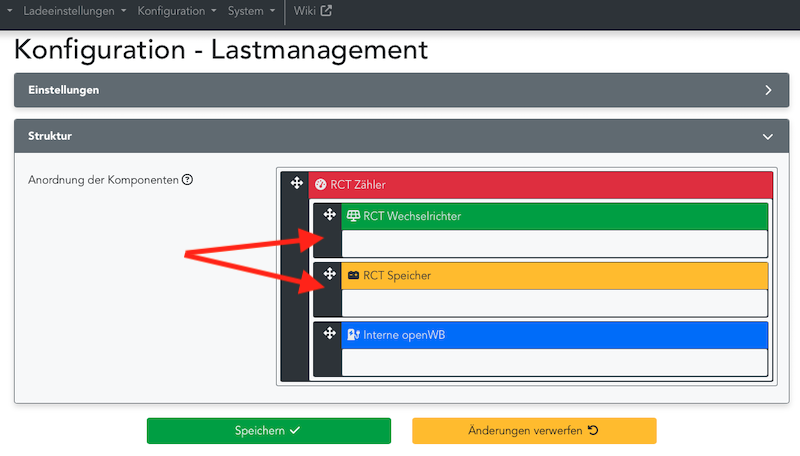This screenshot has height=456, width=800.
Task: Click the empty area below RCT Wechselrichter
Action: tap(554, 243)
